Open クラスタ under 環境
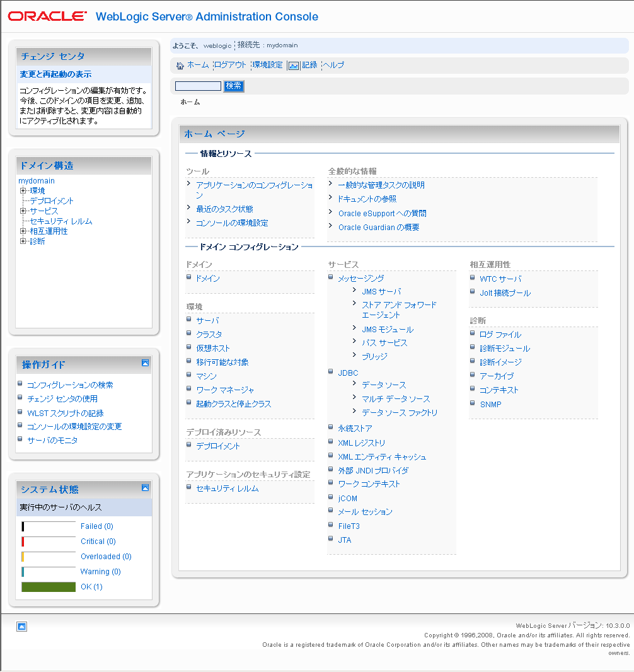 coord(209,335)
